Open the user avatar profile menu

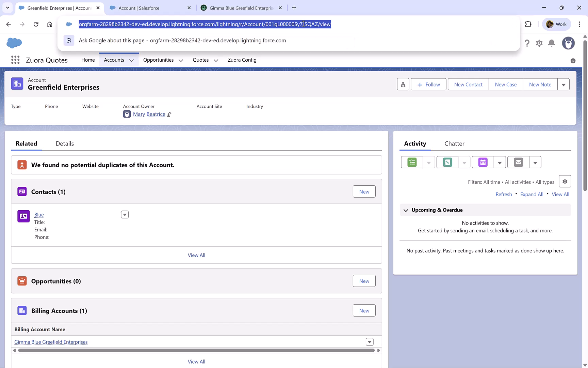(568, 43)
